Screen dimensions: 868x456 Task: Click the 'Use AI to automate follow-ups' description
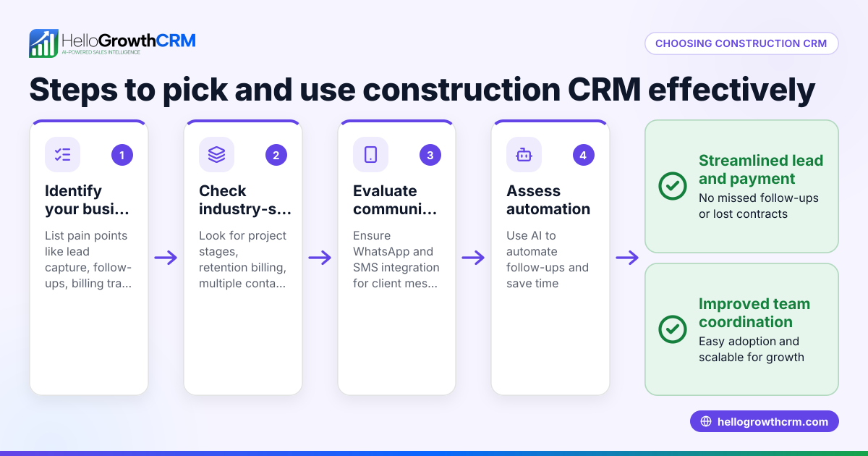[548, 259]
